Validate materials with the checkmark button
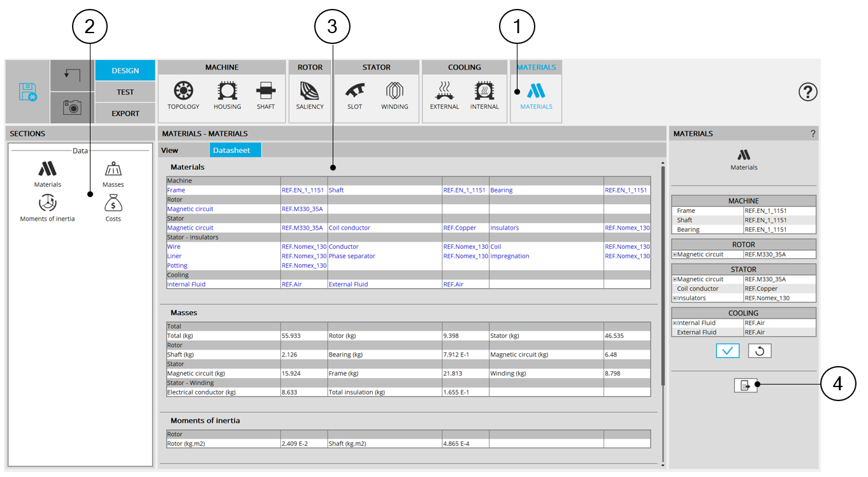This screenshot has height=477, width=868. [x=727, y=351]
